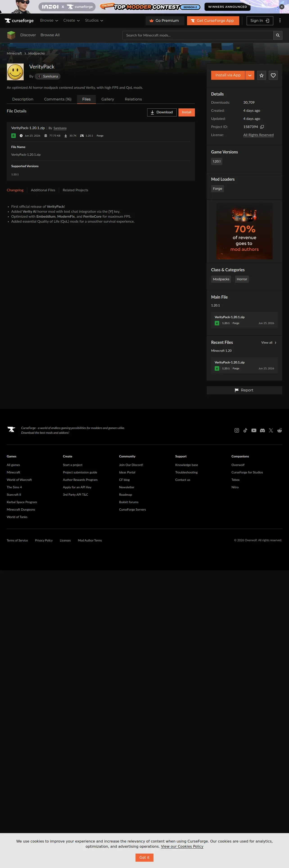Open the three-dot more options menu
289x868 pixels.
click(x=280, y=21)
